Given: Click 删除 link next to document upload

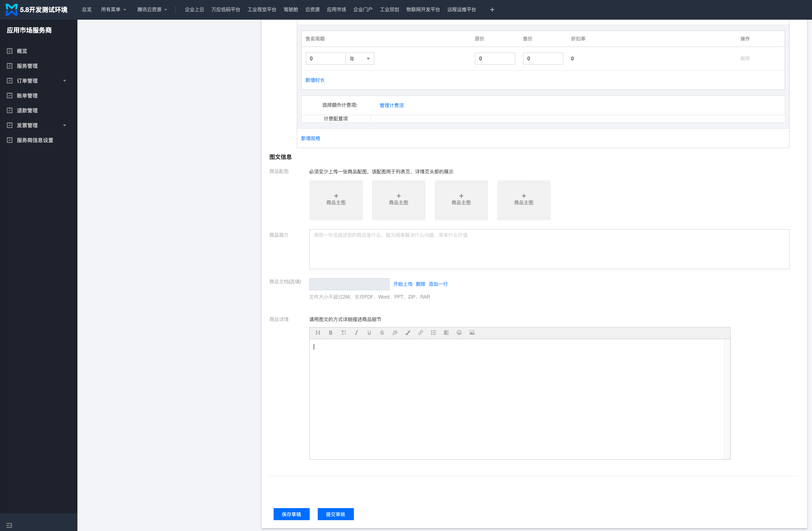Looking at the screenshot, I should tap(421, 284).
